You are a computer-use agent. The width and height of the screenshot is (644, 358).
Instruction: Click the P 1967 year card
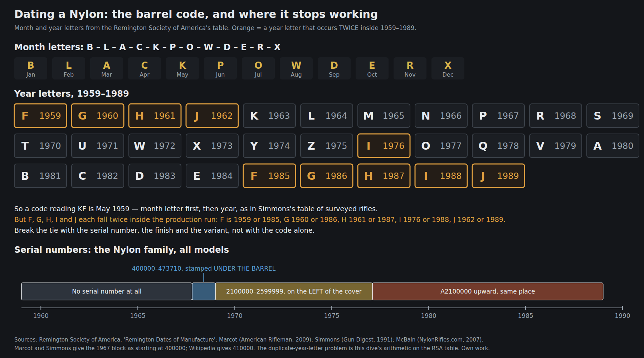[498, 116]
